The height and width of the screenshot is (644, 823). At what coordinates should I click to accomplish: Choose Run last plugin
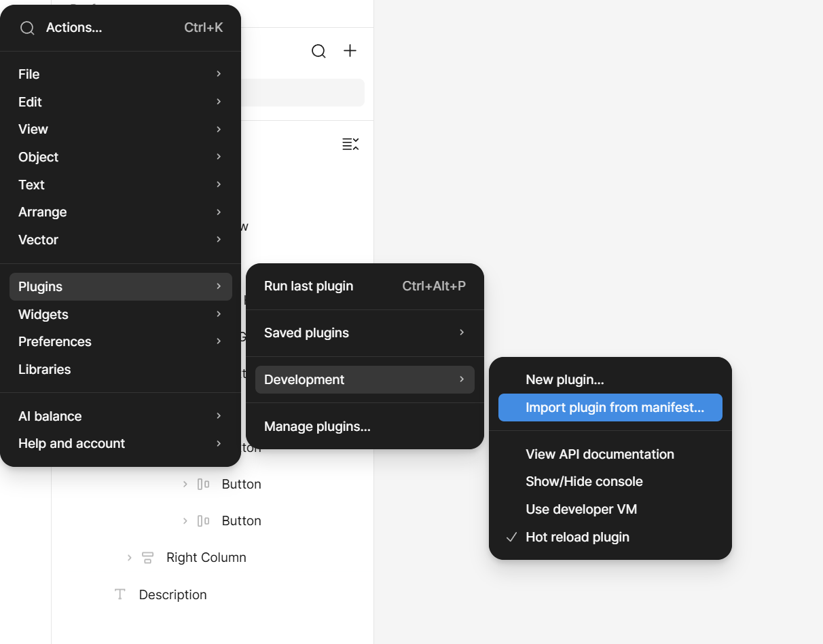365,286
